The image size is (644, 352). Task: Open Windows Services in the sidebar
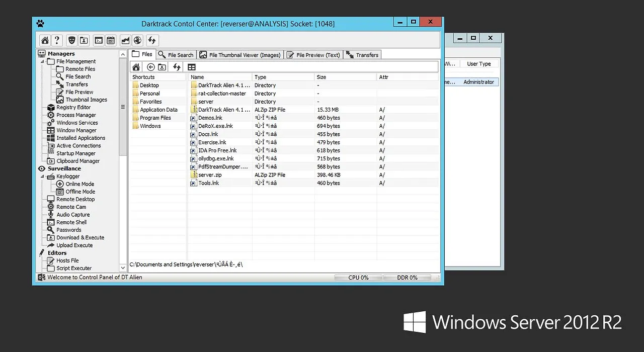(77, 123)
